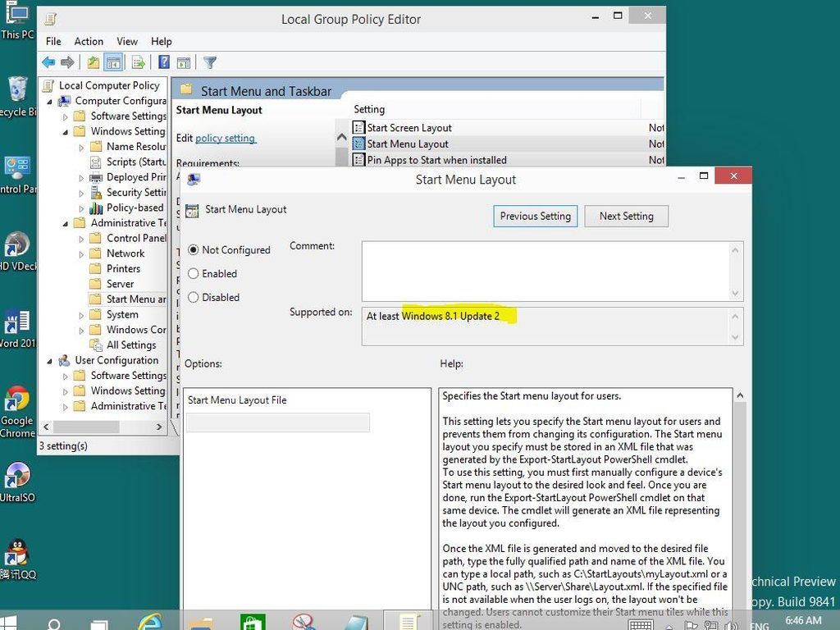Click the Forward arrow toolbar icon
This screenshot has width=840, height=630.
(67, 62)
